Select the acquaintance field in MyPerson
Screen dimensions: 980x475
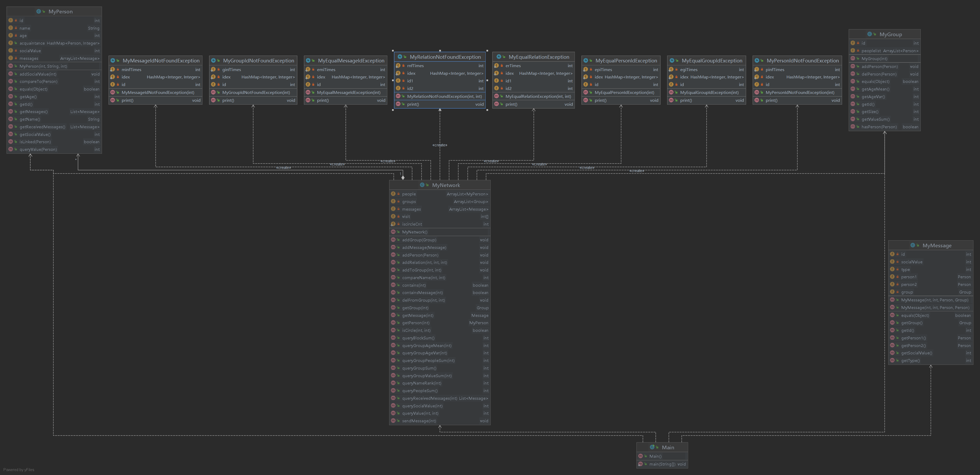coord(32,43)
